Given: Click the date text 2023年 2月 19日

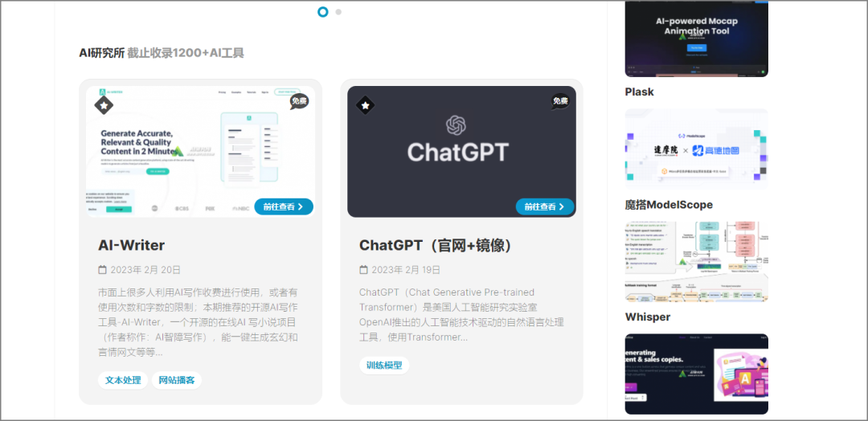Looking at the screenshot, I should [x=406, y=270].
